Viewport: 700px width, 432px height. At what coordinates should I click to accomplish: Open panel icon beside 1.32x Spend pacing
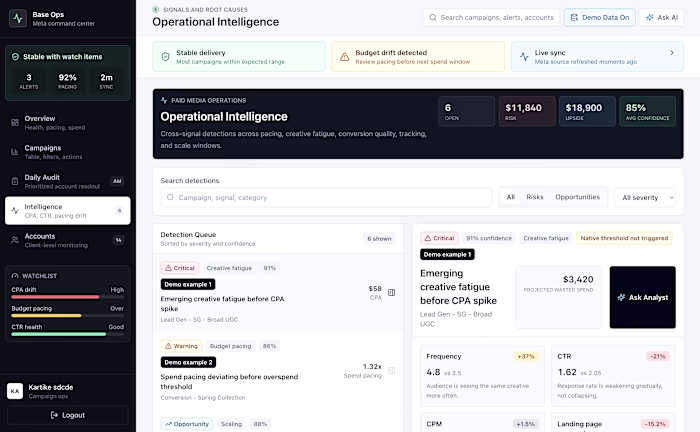tap(392, 370)
